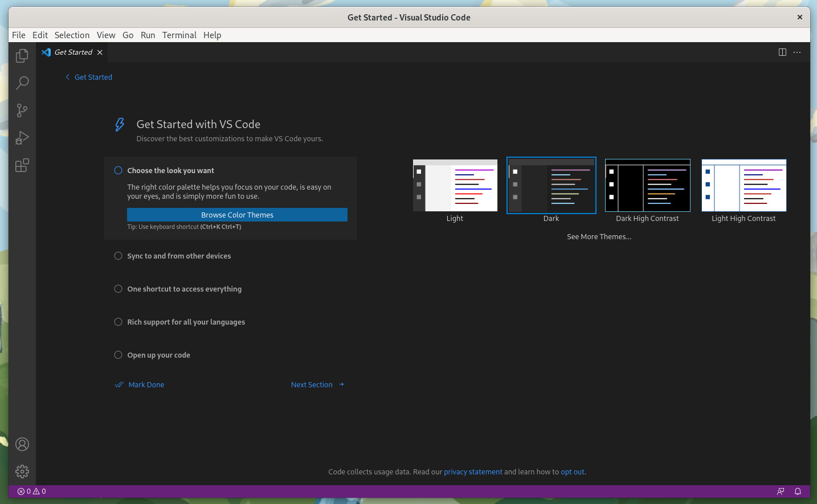This screenshot has height=504, width=817.
Task: Open the View menu
Action: pos(106,35)
